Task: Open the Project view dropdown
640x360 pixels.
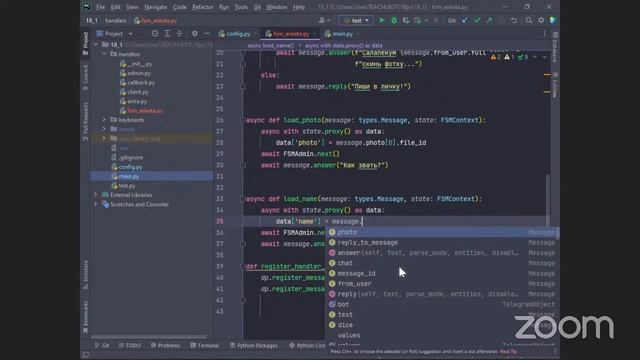Action: (114, 33)
